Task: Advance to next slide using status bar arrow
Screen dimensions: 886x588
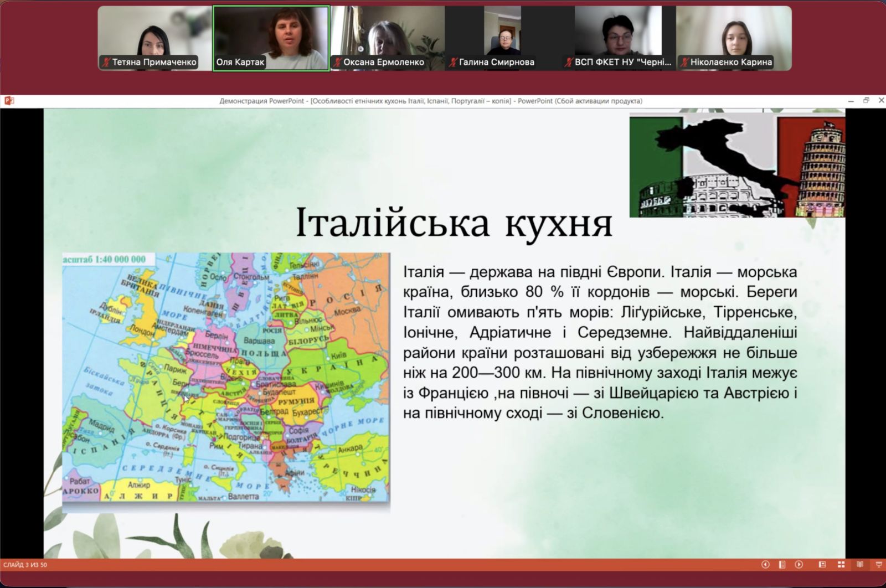Action: click(x=799, y=565)
